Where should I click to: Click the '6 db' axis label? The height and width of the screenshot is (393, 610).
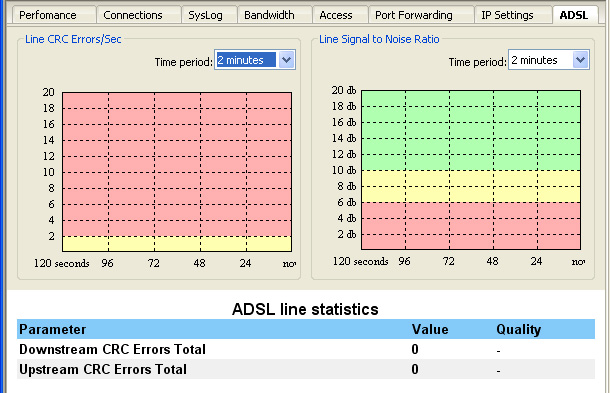pos(346,202)
